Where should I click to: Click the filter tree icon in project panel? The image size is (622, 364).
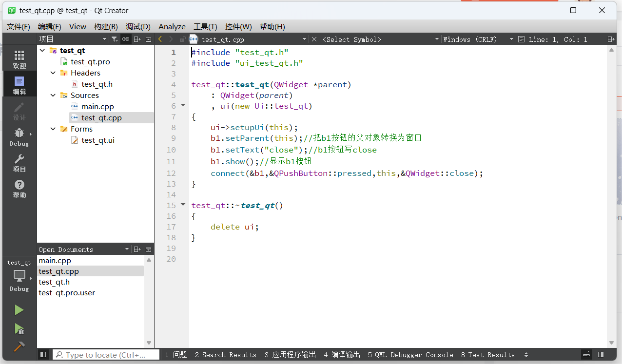tap(114, 39)
